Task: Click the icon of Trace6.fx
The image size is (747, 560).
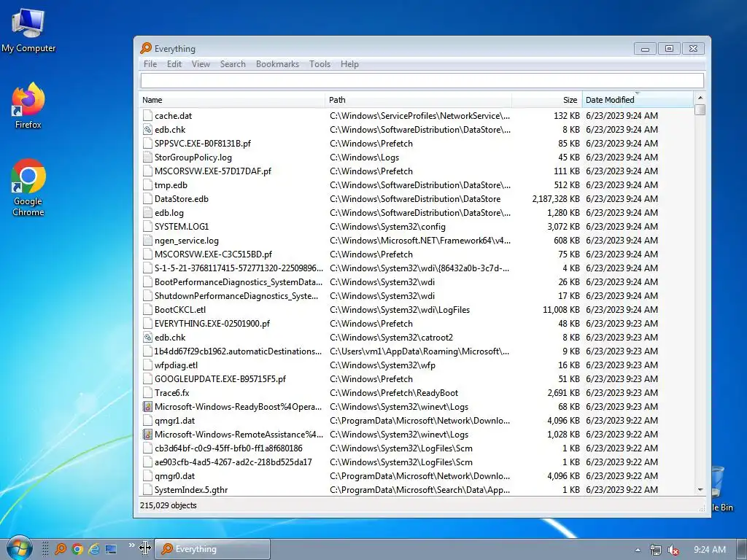Action: tap(147, 393)
